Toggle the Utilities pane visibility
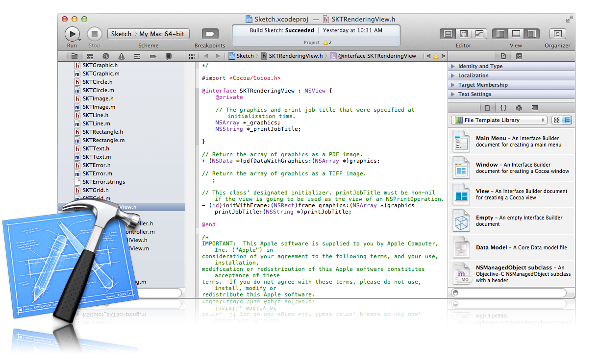Viewport: 600px width, 364px height. point(531,34)
